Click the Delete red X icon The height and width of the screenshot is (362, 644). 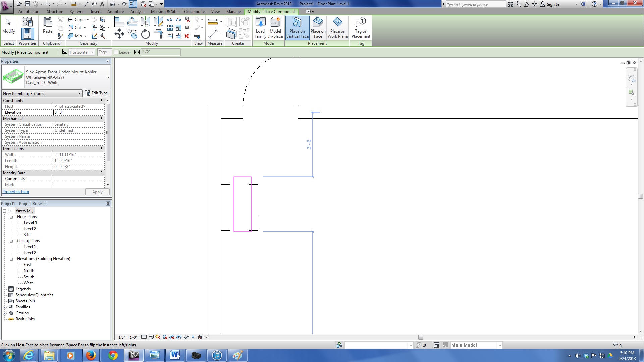coord(187,36)
